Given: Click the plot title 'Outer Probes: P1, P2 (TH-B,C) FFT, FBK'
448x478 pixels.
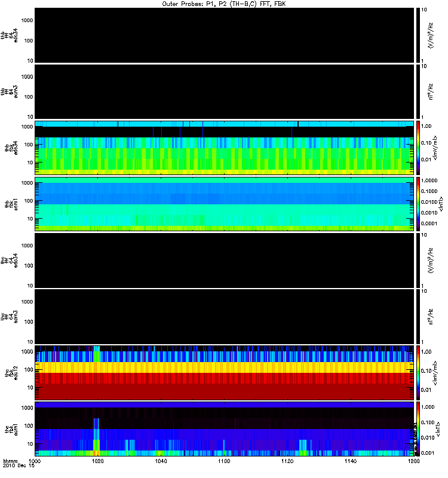Looking at the screenshot, I should coord(223,4).
